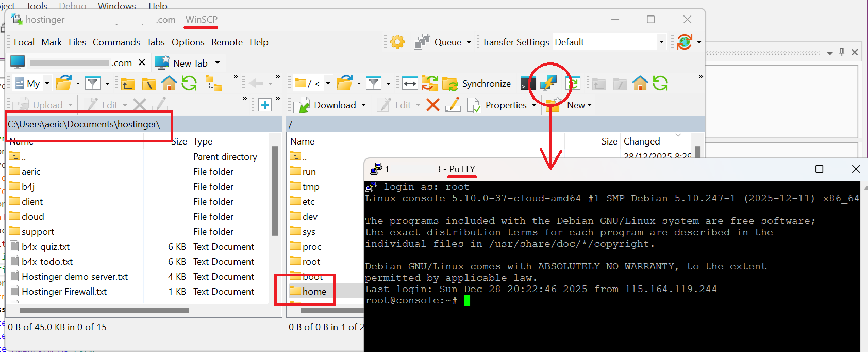Go to local parent directory icon

pyautogui.click(x=128, y=84)
